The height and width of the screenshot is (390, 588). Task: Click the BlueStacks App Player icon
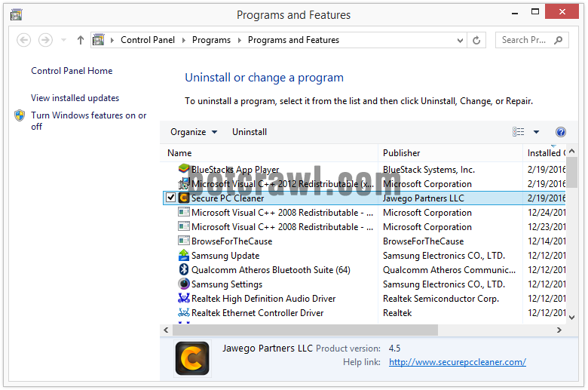click(184, 169)
